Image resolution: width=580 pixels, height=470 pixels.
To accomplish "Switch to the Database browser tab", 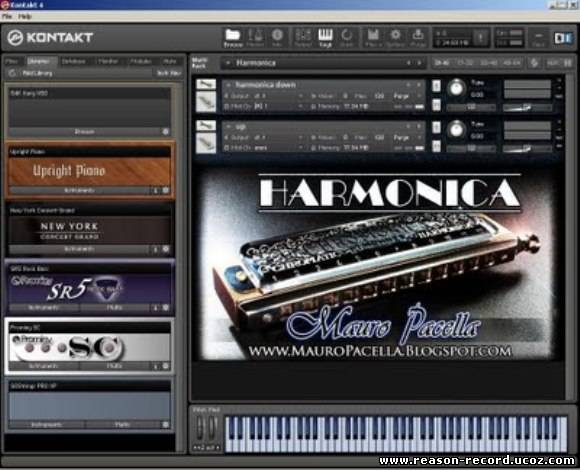I will pos(73,61).
